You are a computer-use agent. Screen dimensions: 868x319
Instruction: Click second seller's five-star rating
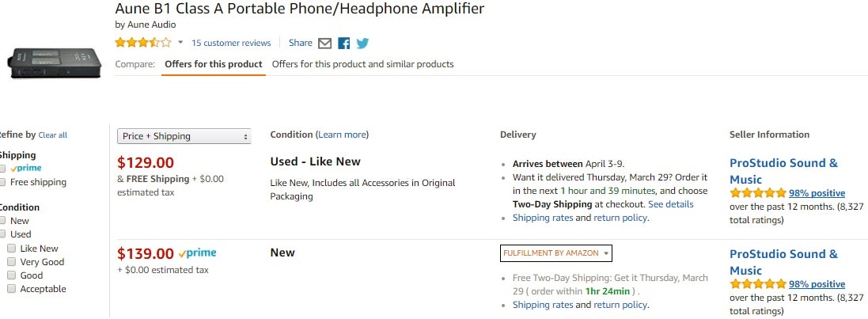[757, 284]
